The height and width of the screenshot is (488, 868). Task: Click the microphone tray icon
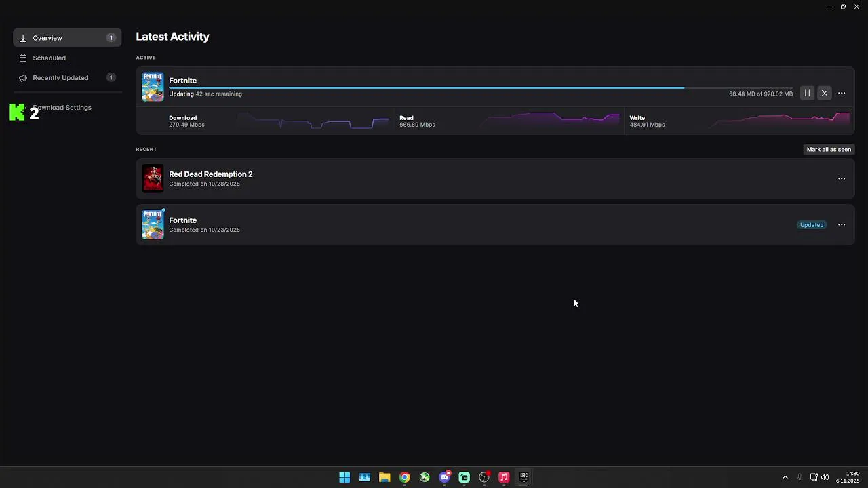point(800,477)
